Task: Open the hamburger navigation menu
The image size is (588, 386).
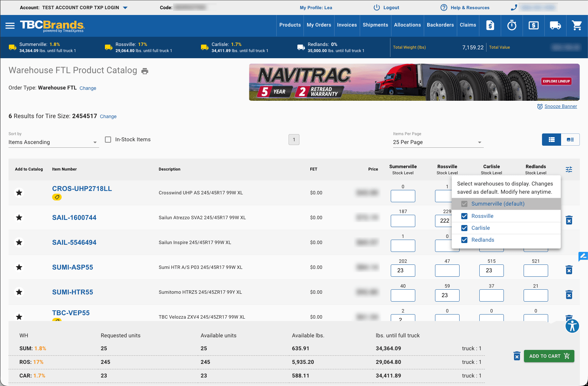Action: pos(10,26)
